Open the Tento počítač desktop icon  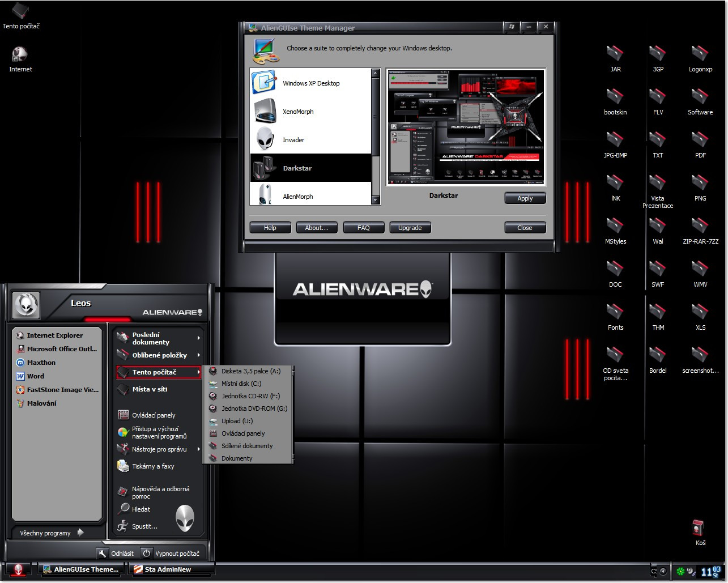pyautogui.click(x=21, y=16)
